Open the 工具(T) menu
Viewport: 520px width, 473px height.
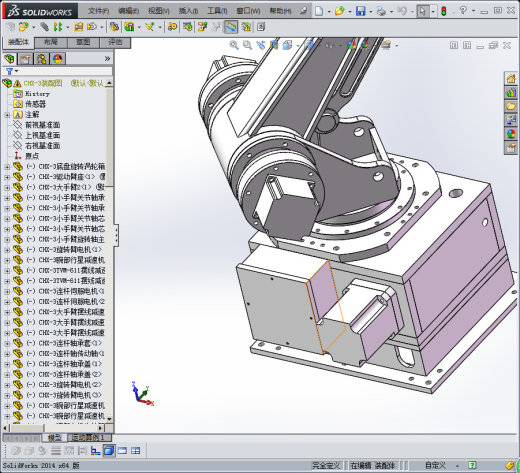click(217, 11)
